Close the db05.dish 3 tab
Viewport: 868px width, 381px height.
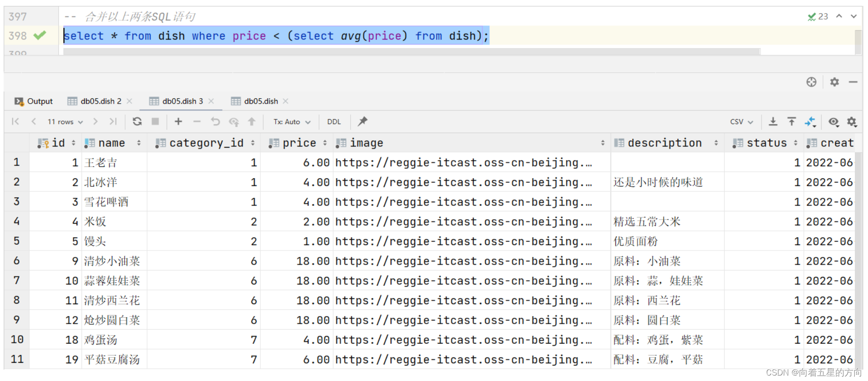click(x=211, y=101)
